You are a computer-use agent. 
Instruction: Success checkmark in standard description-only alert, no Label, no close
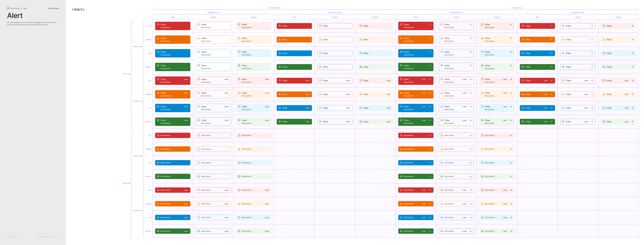pyautogui.click(x=239, y=176)
